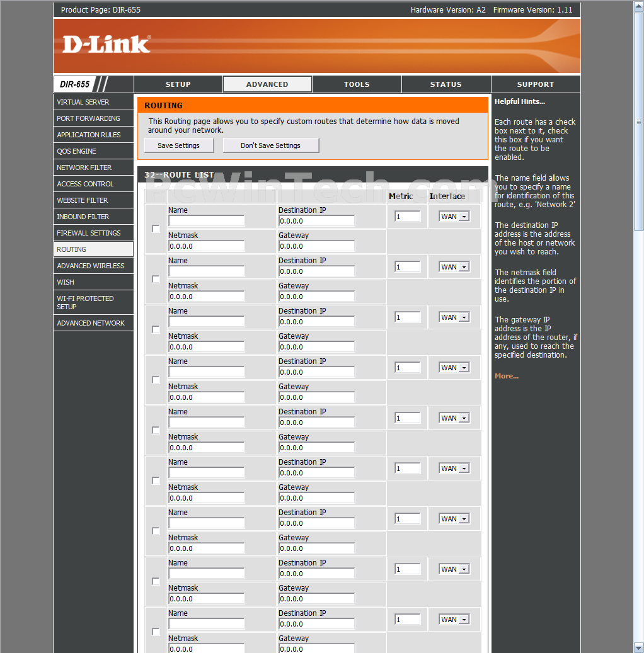
Task: Click the D-Link logo in the banner
Action: (x=106, y=45)
